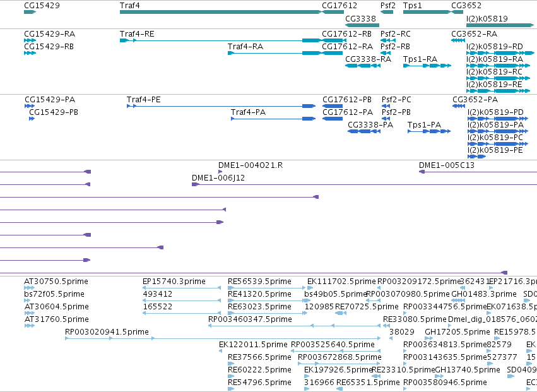
Task: Open the CG3652 gene entry
Action: (x=457, y=12)
